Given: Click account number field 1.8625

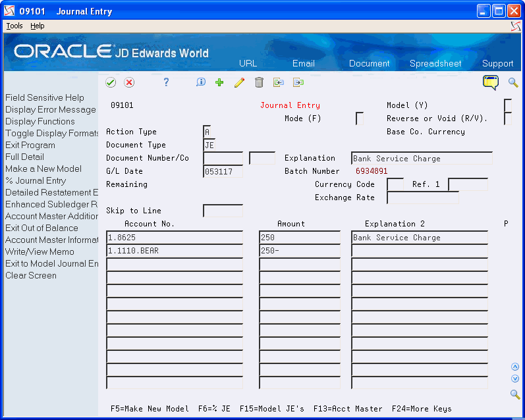Looking at the screenshot, I should (x=175, y=237).
